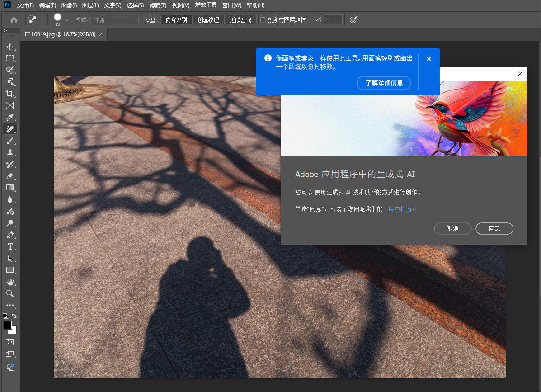Choose the 创建纹理 type option
The width and height of the screenshot is (541, 392).
tap(208, 20)
